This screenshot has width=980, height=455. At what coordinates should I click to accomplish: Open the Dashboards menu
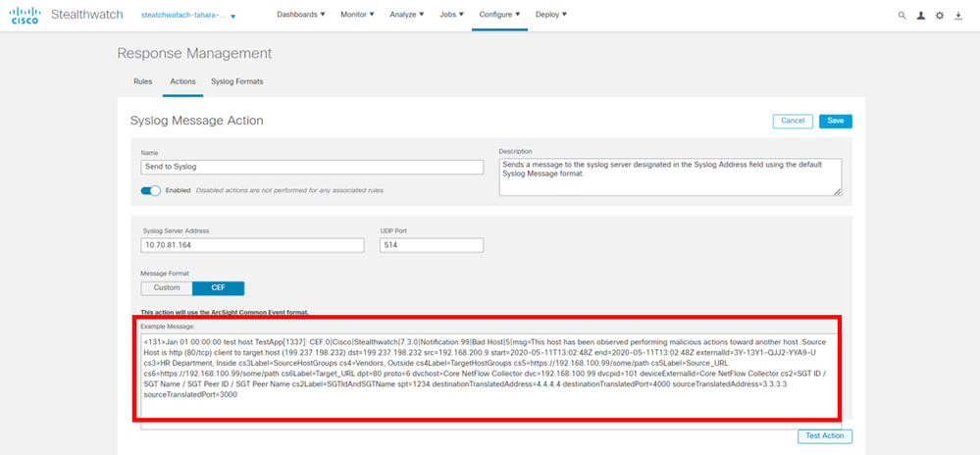pos(300,15)
